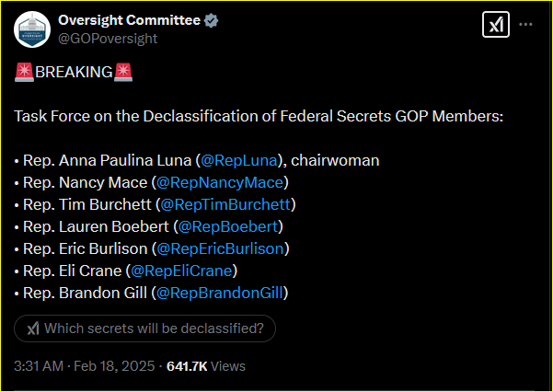This screenshot has height=392, width=553.
Task: Click the 641.7K Views count
Action: click(206, 366)
